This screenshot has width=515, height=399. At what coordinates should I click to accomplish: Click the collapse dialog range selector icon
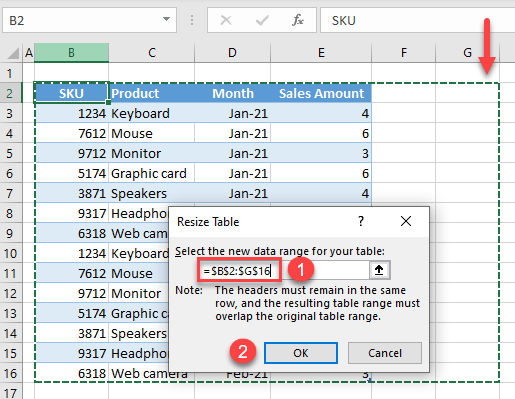[x=379, y=270]
